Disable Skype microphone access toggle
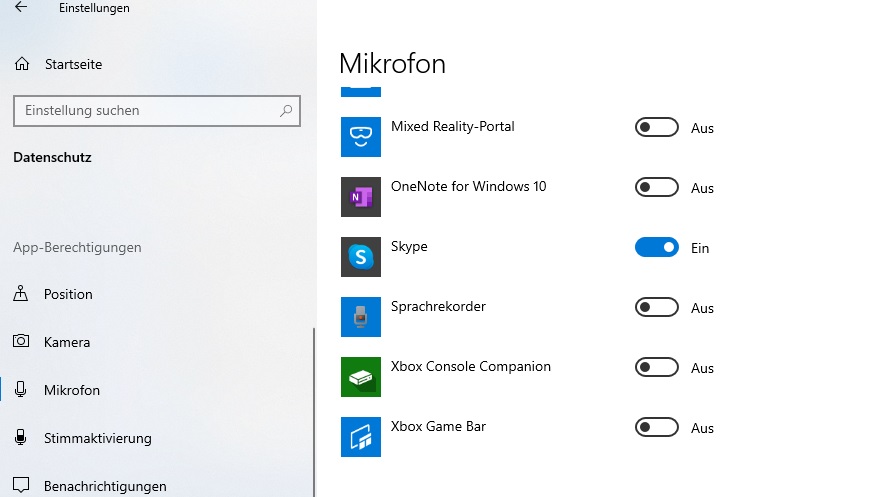 click(x=657, y=247)
